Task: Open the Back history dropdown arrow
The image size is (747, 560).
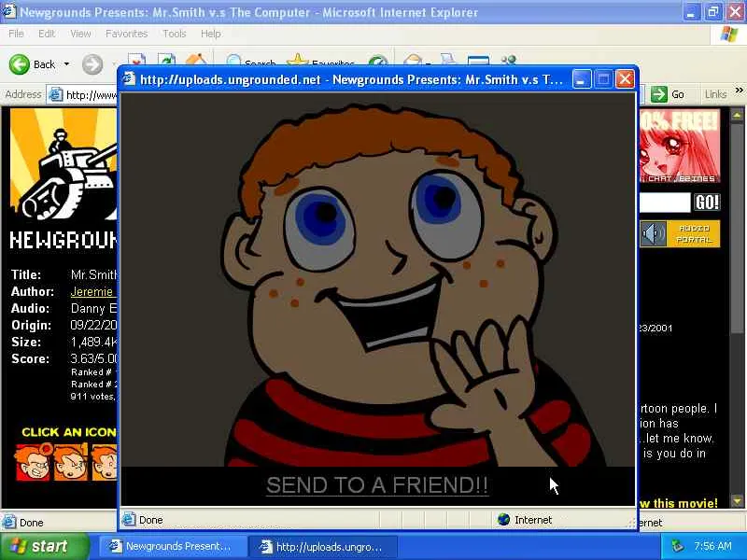Action: pos(66,63)
